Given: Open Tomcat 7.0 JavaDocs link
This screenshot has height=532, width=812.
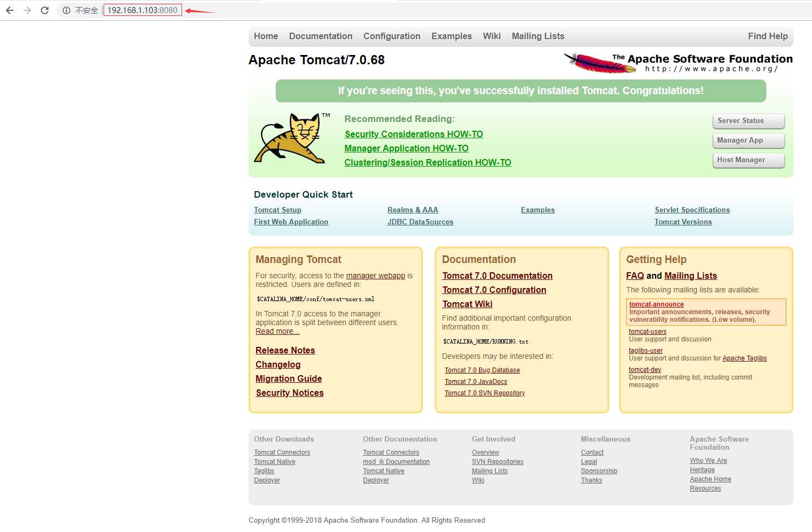Looking at the screenshot, I should (476, 382).
